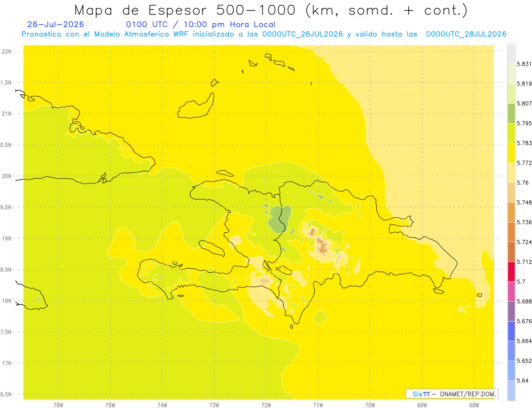This screenshot has height=411, width=532.
Task: Click the '5.64' colorbar value
Action: coord(523,380)
